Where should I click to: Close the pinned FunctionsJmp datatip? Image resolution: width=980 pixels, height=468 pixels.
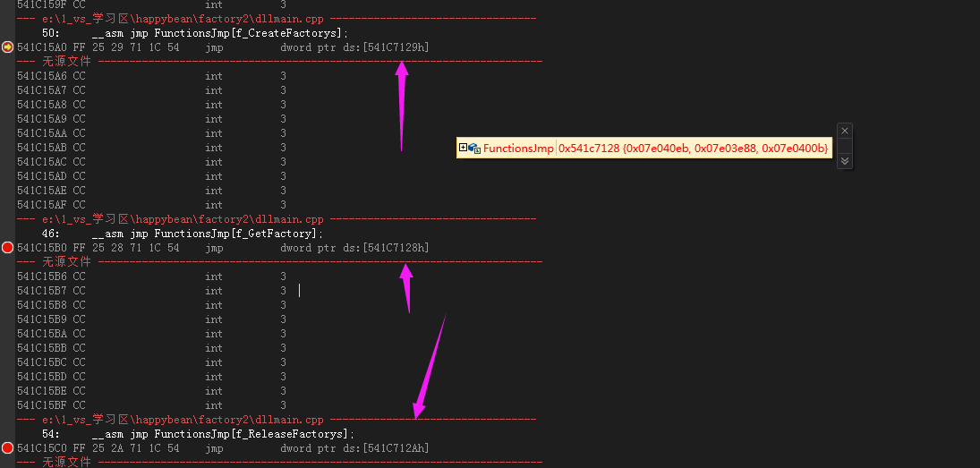(x=844, y=132)
